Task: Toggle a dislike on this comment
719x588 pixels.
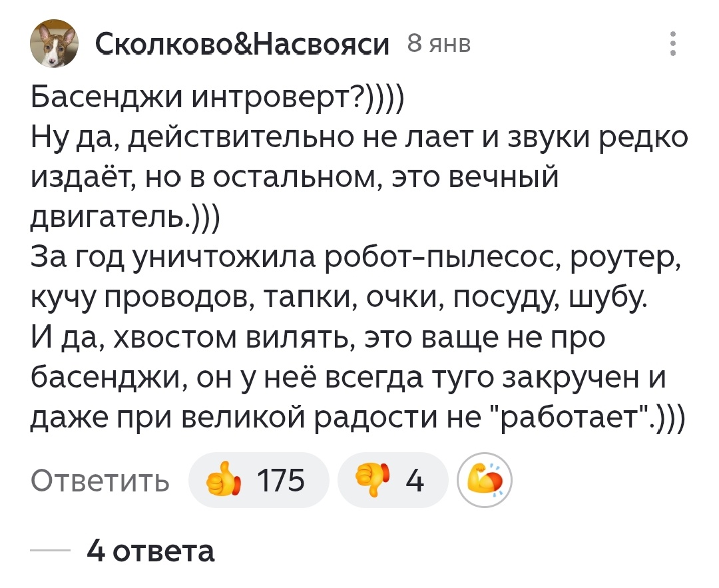Action: (x=392, y=479)
